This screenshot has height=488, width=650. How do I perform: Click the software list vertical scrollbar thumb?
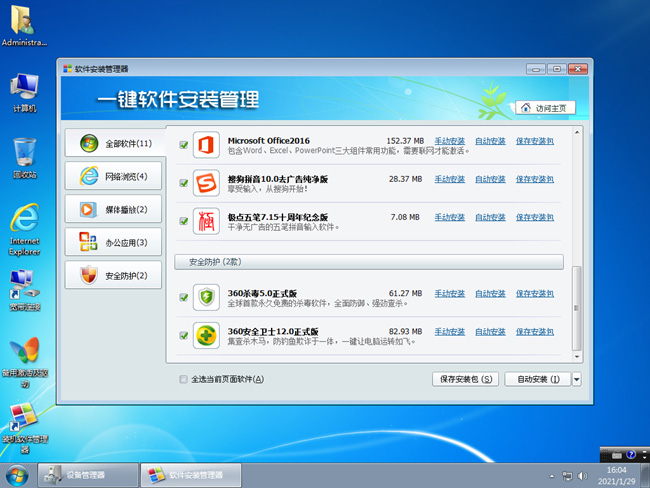(x=576, y=308)
